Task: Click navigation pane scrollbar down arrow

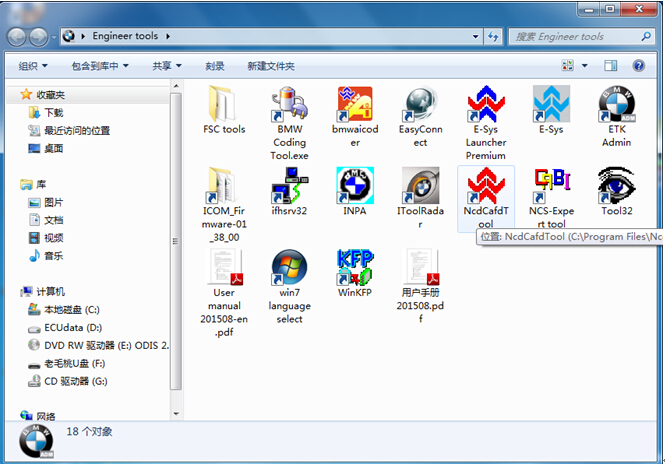Action: (x=176, y=414)
